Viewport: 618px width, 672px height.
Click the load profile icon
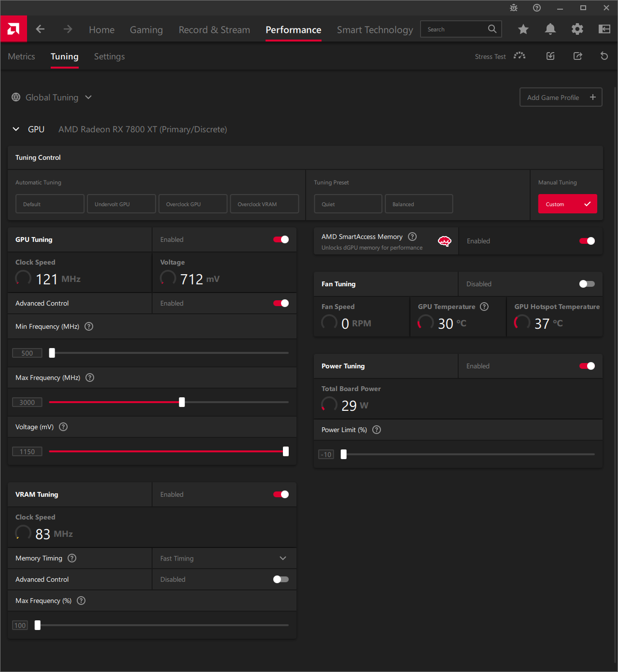click(x=550, y=56)
